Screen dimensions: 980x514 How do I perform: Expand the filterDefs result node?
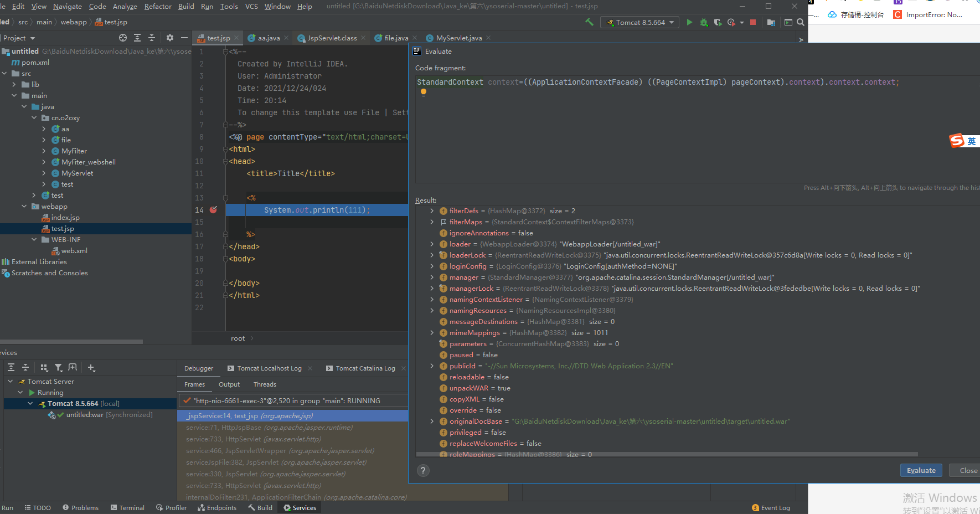point(432,210)
